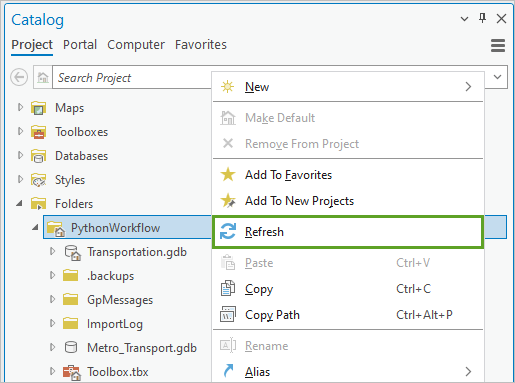Click the .backups folder icon

pos(70,276)
